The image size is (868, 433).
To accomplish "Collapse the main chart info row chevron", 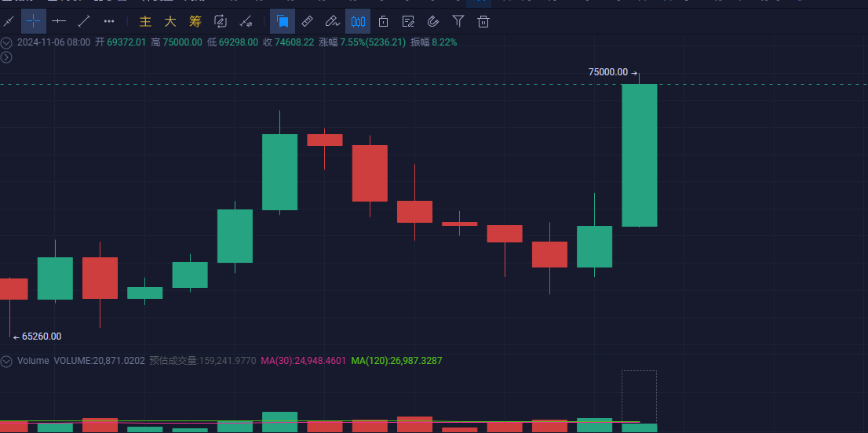I will coord(6,42).
